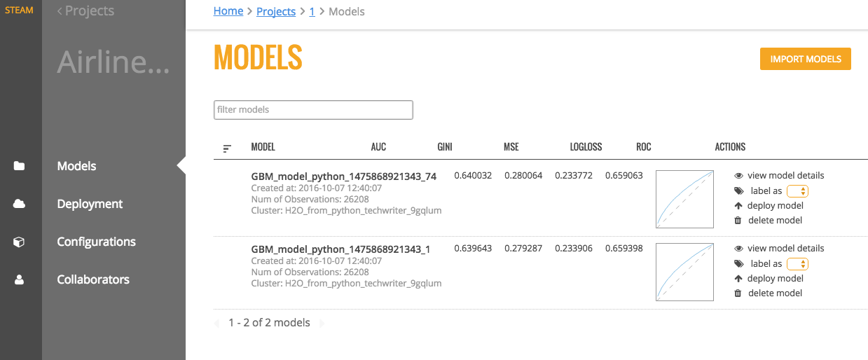Click the next page arrow in pagination
Image resolution: width=868 pixels, height=360 pixels.
pos(322,323)
